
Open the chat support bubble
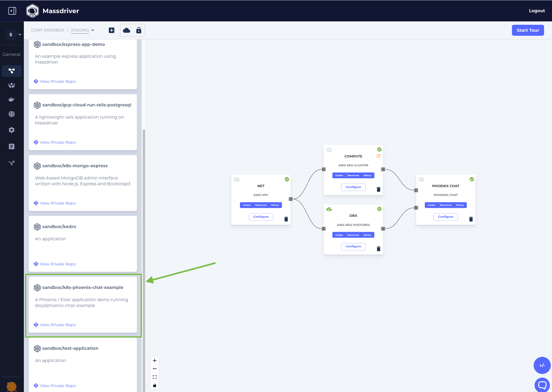point(542,385)
